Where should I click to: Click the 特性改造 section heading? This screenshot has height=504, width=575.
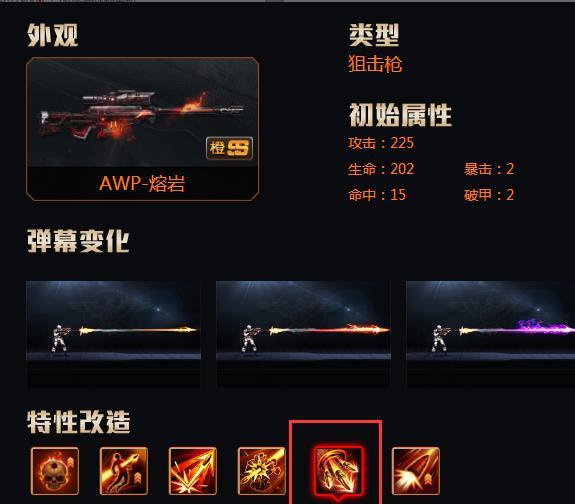79,422
